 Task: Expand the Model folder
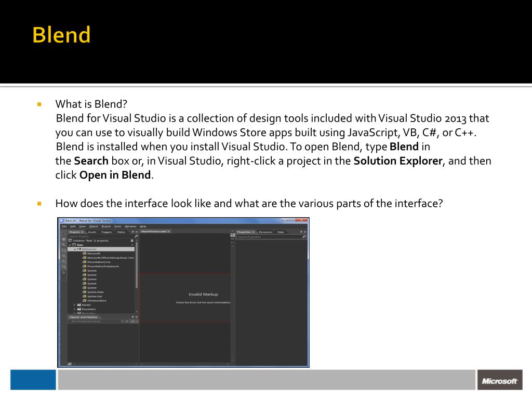(75, 305)
